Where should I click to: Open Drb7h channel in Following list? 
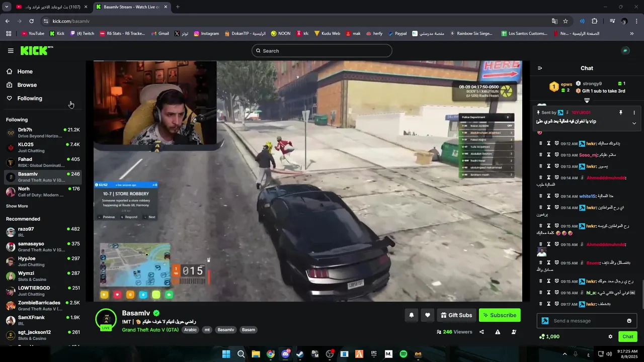pyautogui.click(x=43, y=133)
